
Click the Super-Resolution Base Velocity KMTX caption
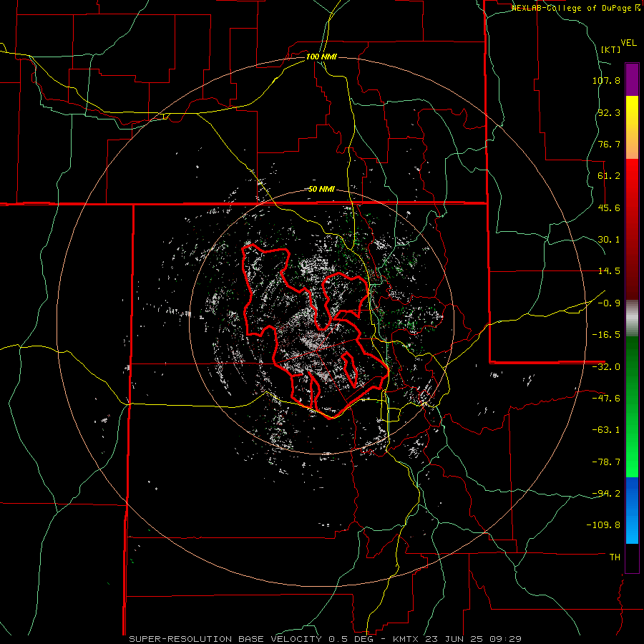[326, 639]
